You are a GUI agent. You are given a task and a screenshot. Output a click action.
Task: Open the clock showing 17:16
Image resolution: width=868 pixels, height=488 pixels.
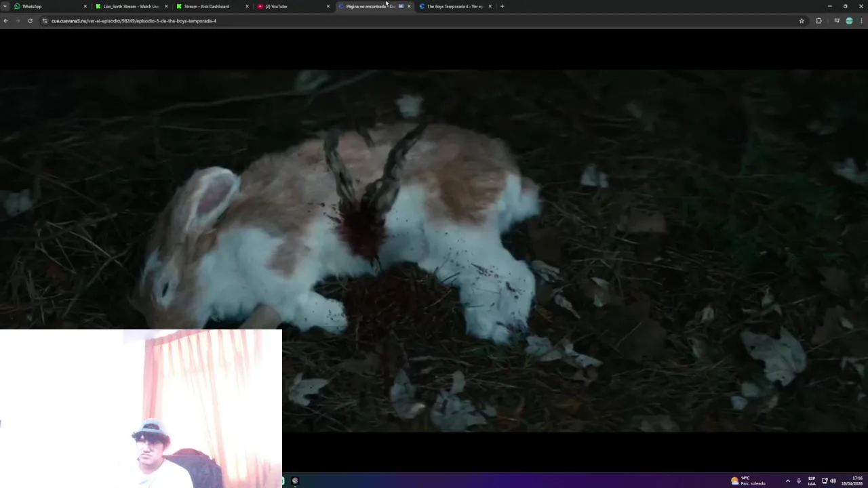click(852, 481)
